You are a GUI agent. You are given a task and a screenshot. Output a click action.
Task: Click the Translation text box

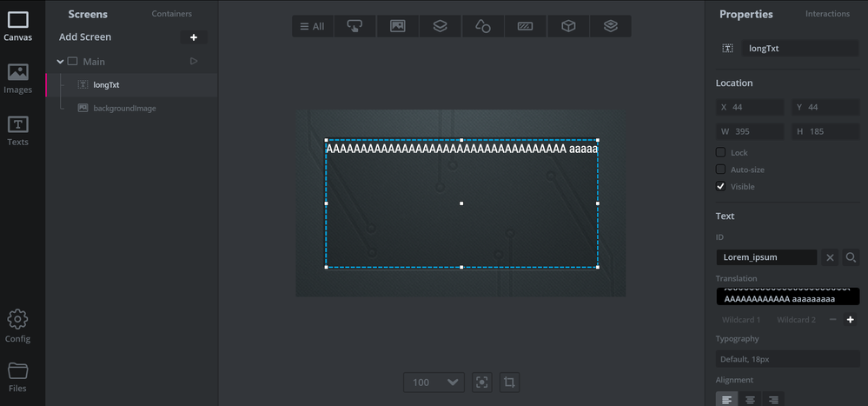(x=788, y=296)
